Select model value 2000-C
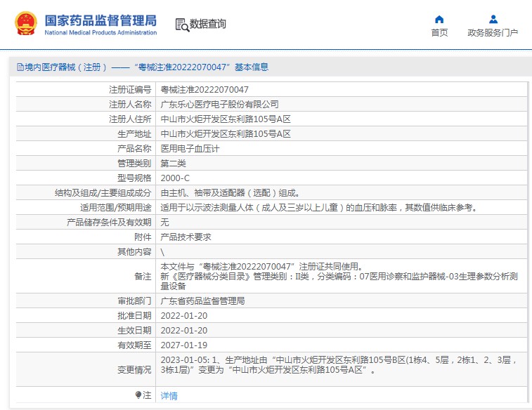 pyautogui.click(x=175, y=178)
